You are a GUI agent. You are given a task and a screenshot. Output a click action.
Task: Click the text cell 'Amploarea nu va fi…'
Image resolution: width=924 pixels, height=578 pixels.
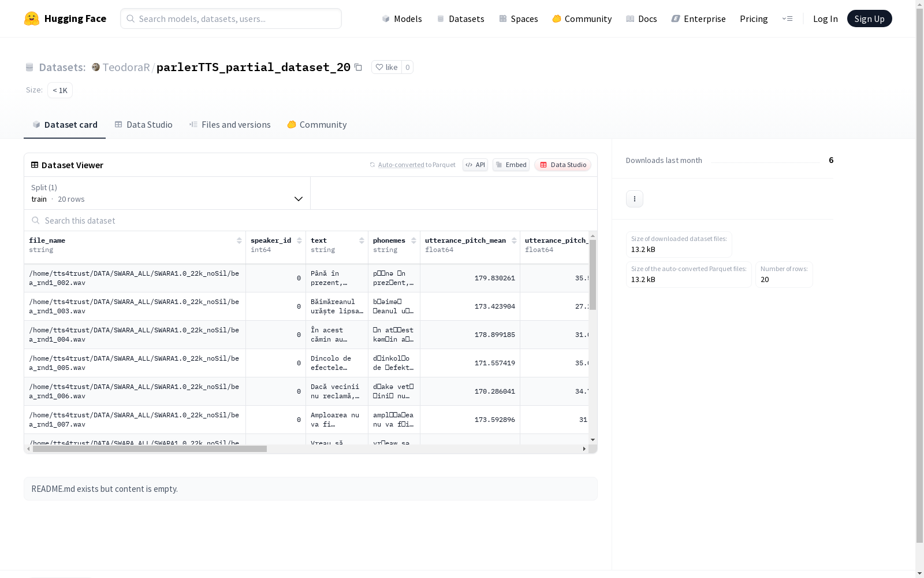(x=337, y=420)
